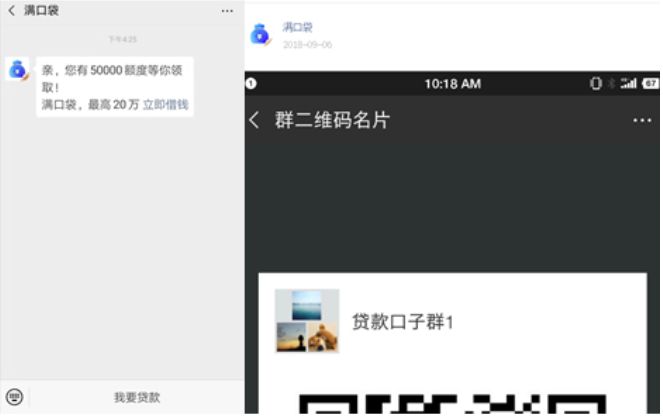
Task: Open the chat's three-dot more menu
Action: click(x=227, y=11)
